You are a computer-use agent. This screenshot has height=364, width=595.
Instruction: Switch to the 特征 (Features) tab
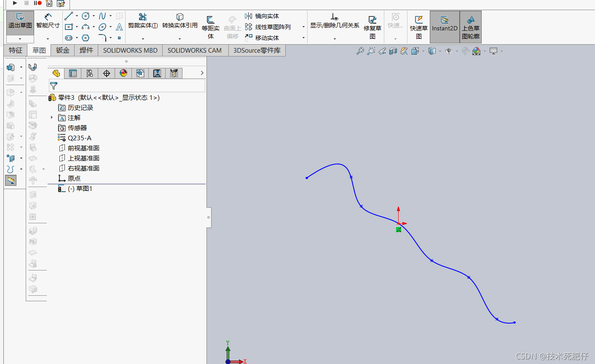pyautogui.click(x=16, y=50)
